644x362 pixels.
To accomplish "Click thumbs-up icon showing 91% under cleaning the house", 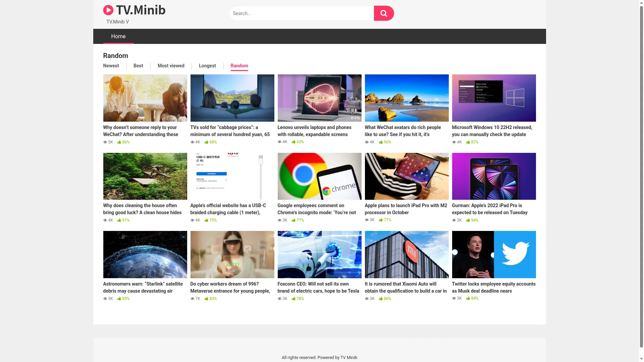I will [x=119, y=220].
